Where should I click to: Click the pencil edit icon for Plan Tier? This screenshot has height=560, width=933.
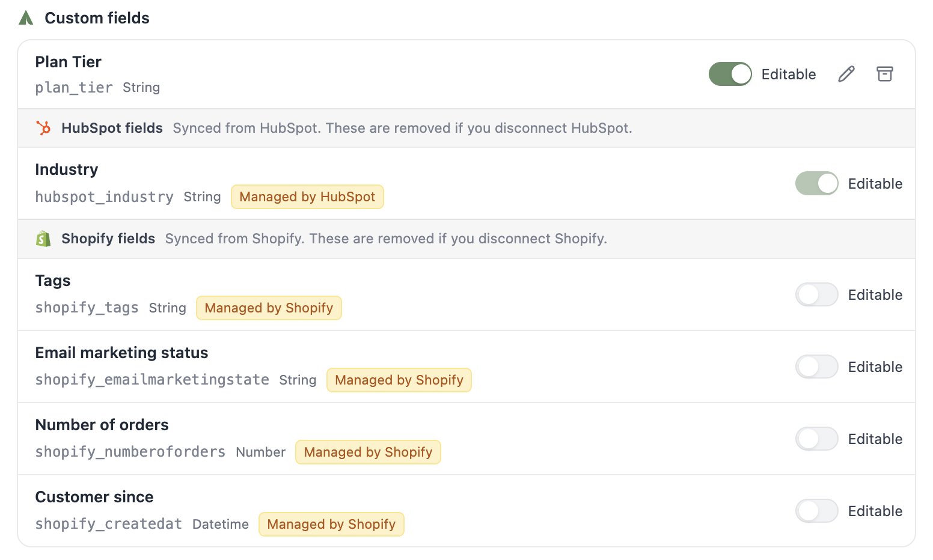pos(846,74)
